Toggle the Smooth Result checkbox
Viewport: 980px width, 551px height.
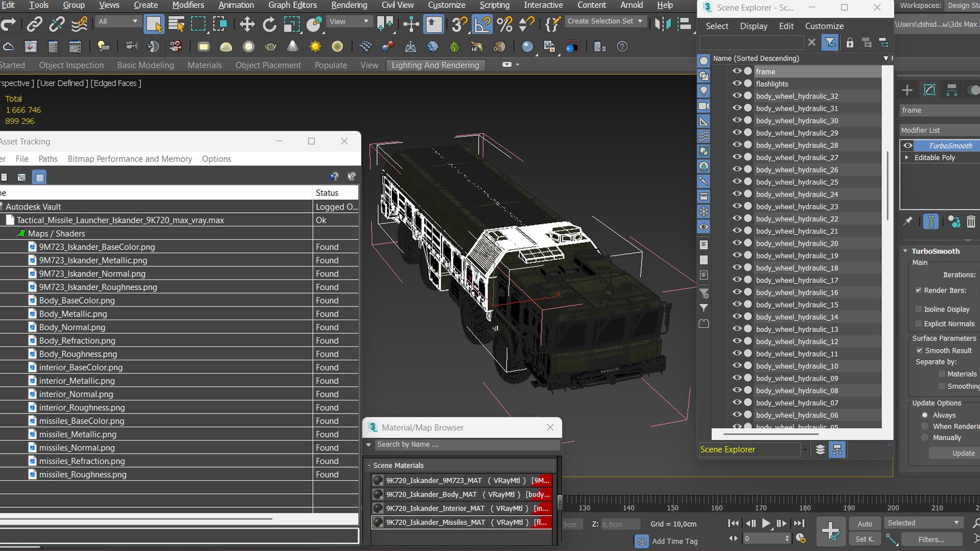tap(919, 350)
